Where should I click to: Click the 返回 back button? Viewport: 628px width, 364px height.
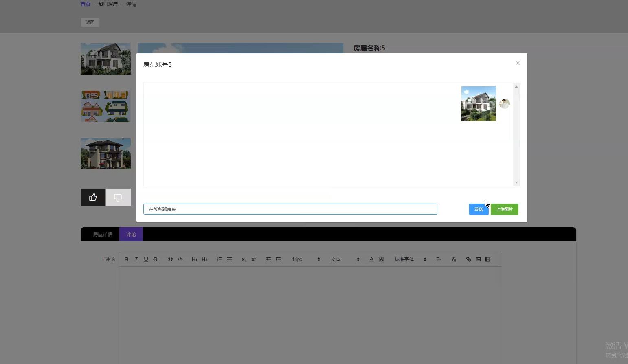coord(90,22)
